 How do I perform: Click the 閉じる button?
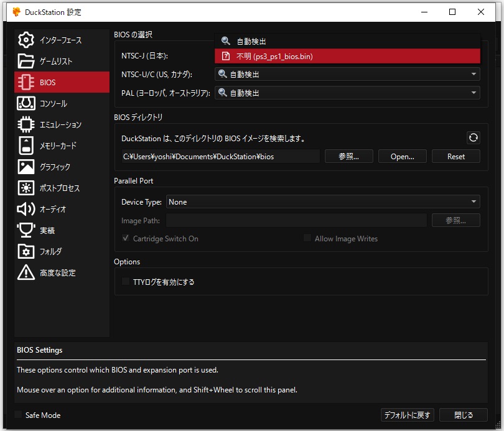pyautogui.click(x=463, y=415)
